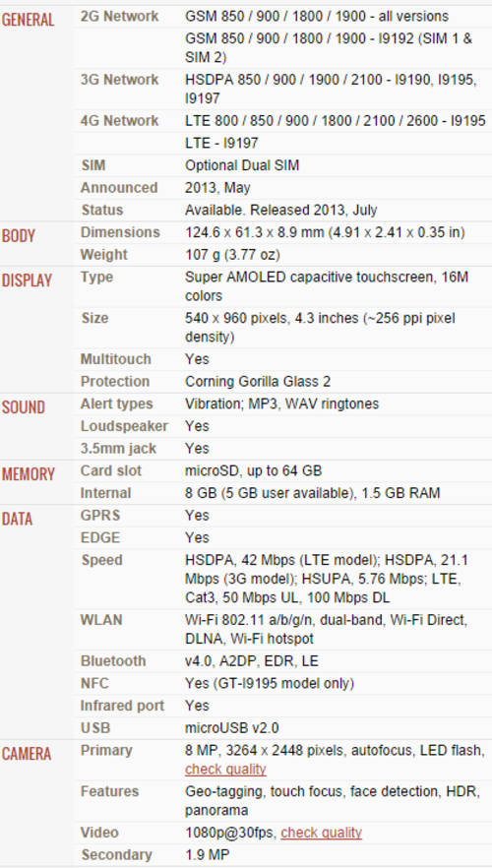Click the 3G Network spec label
The height and width of the screenshot is (868, 492).
point(119,80)
